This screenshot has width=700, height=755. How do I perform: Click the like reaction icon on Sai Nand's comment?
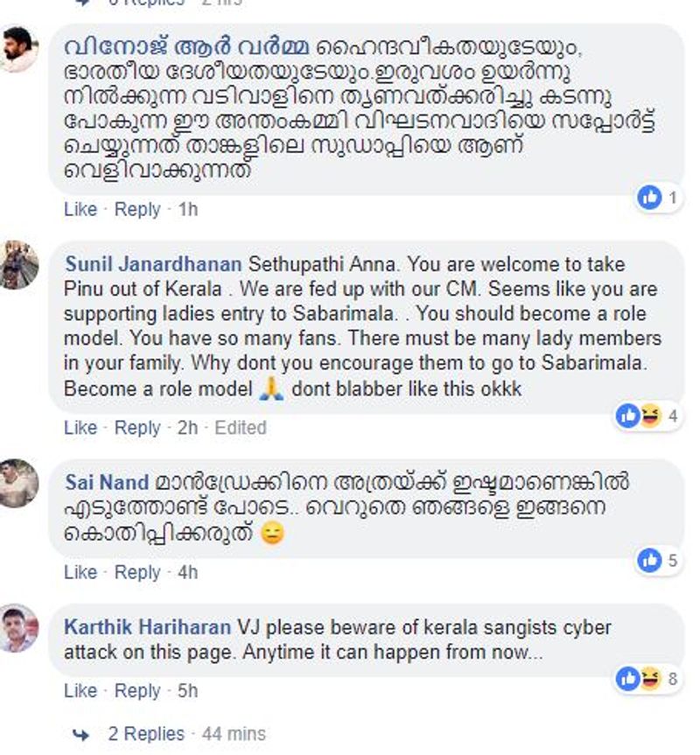click(x=649, y=560)
